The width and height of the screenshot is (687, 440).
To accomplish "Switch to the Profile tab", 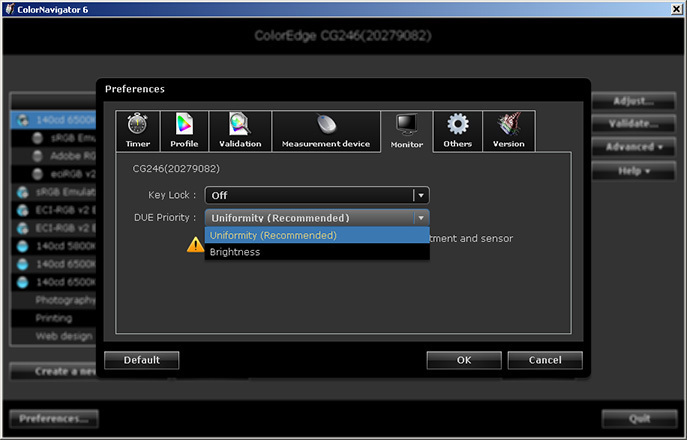I will point(184,131).
